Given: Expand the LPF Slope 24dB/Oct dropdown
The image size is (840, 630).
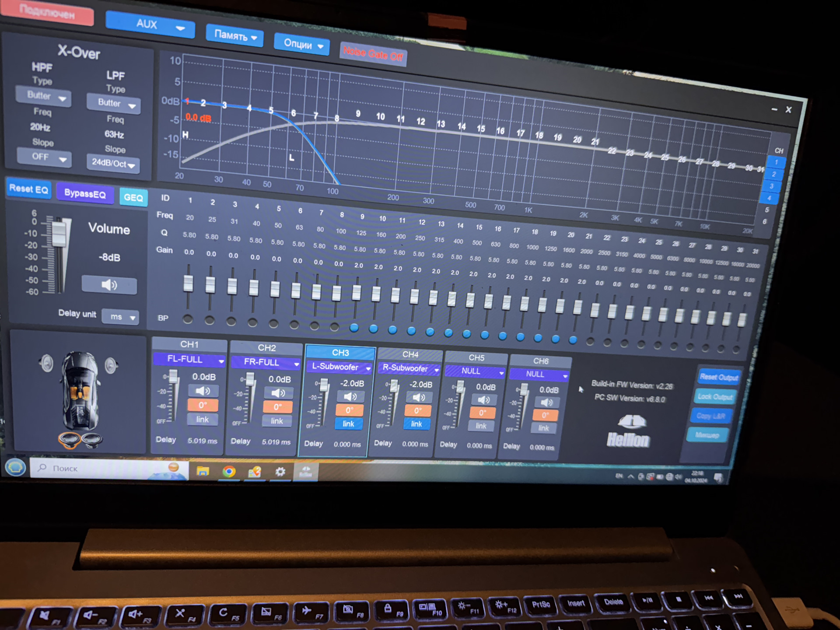Looking at the screenshot, I should tap(113, 164).
